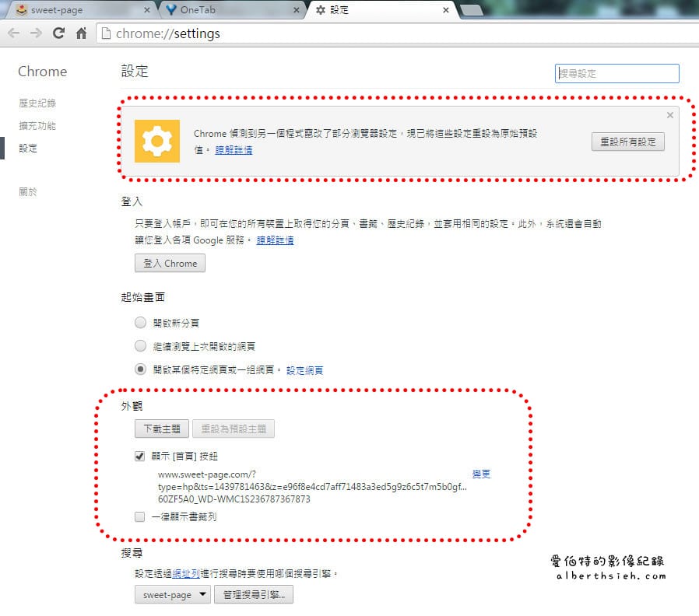Select 開啟某個特定網頁或一組網頁 radio option
Screen dimensions: 699x616
click(140, 369)
